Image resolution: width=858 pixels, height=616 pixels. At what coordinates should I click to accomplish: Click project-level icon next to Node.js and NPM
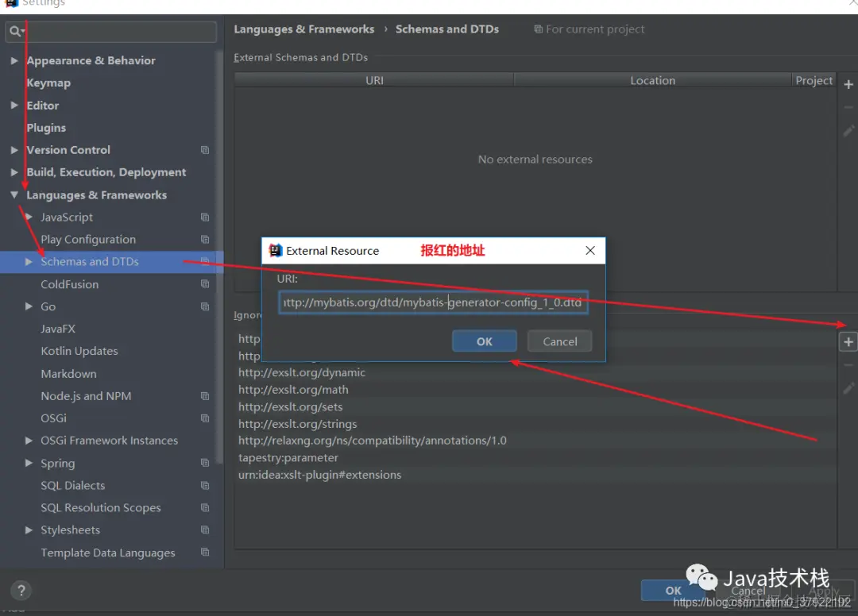(205, 396)
